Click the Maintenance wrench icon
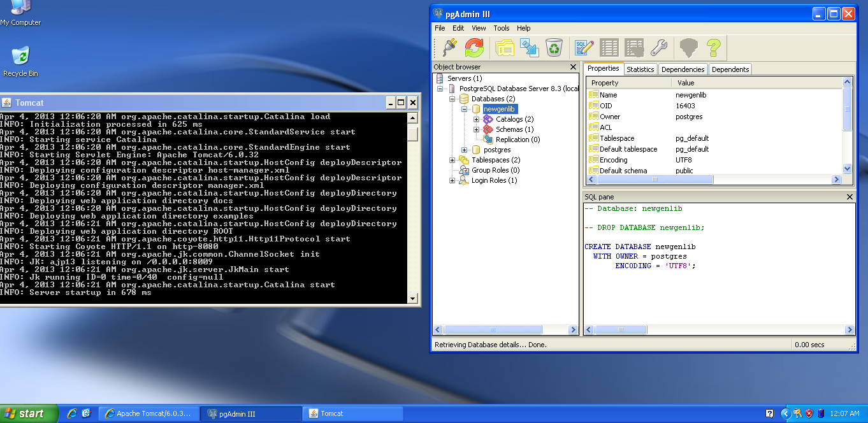This screenshot has height=423, width=868. click(x=658, y=48)
